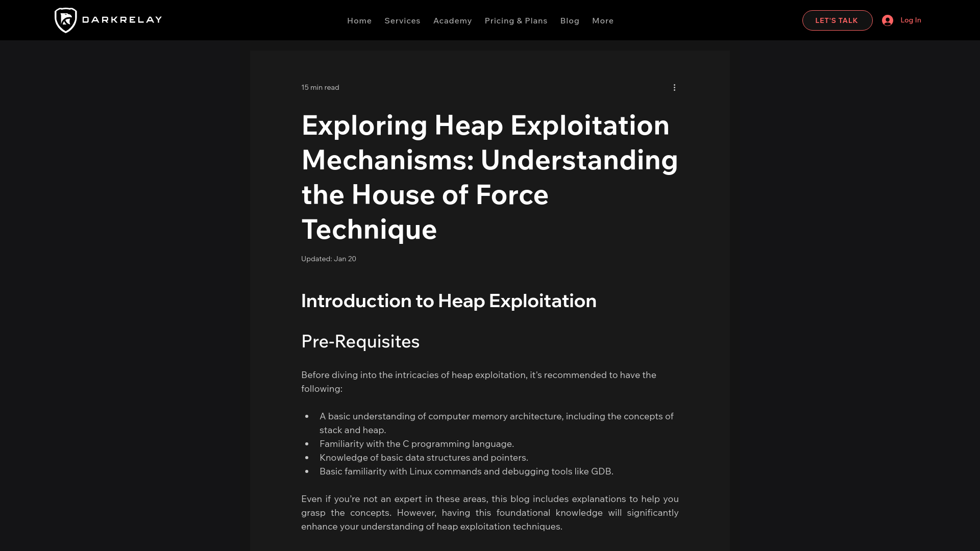
Task: Click the DarkRelay shield logo icon
Action: point(65,20)
